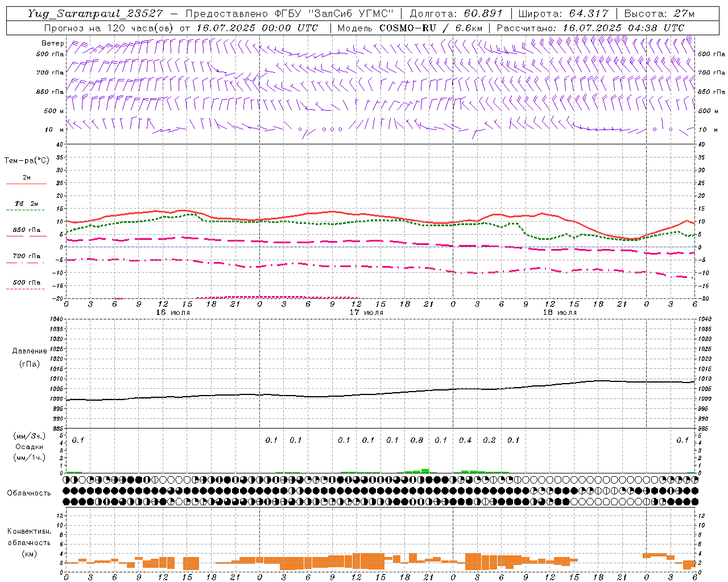The height and width of the screenshot is (582, 728).
Task: Click the Высота: 27м value
Action: click(659, 13)
